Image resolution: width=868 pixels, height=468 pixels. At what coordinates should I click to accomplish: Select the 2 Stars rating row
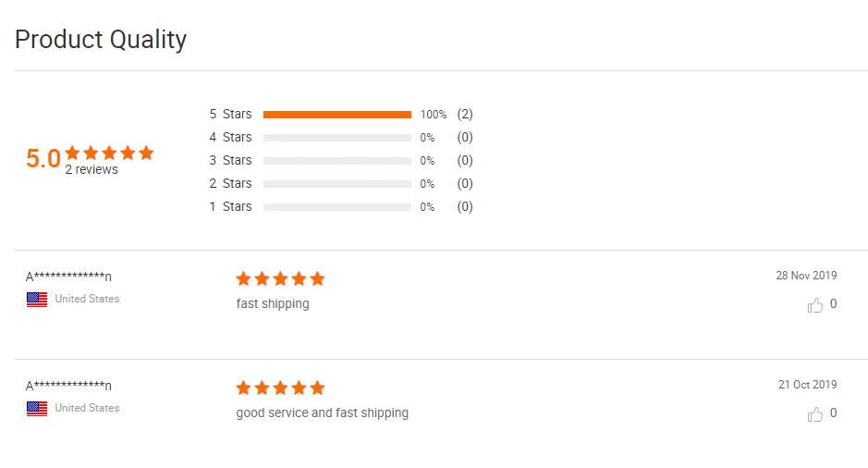pos(230,184)
